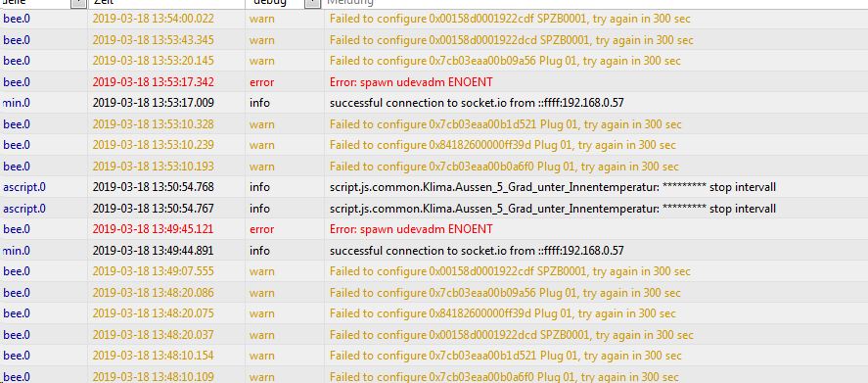Select timestamp 2019-03-18 13:49:07.555
The image size is (868, 383).
[153, 271]
